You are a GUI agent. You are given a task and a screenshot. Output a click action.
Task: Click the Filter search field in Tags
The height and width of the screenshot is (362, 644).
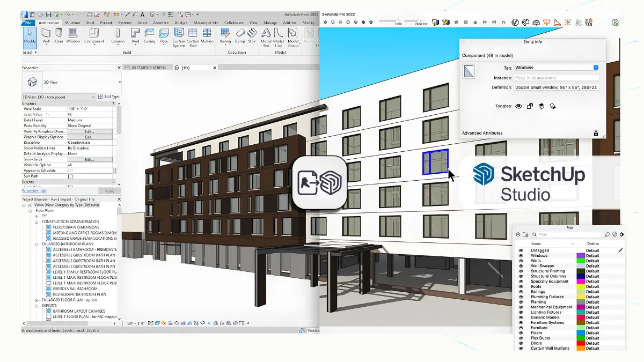pyautogui.click(x=567, y=234)
